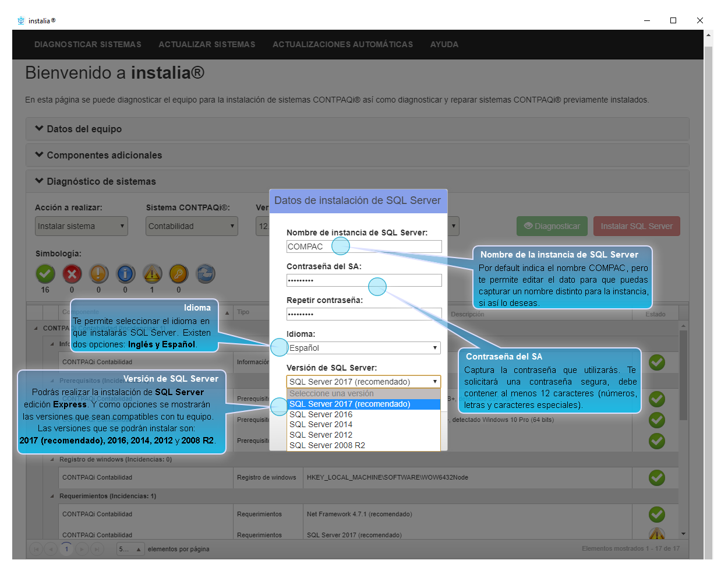Click the diagnostics grid vertical scrollbar thumb

coord(683,375)
